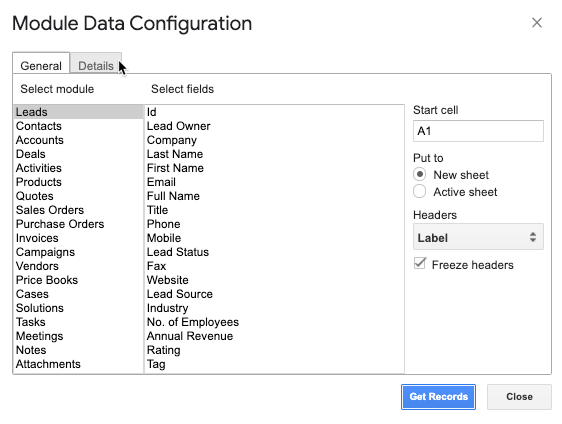
Task: Open the Headers Label dropdown
Action: 478,237
